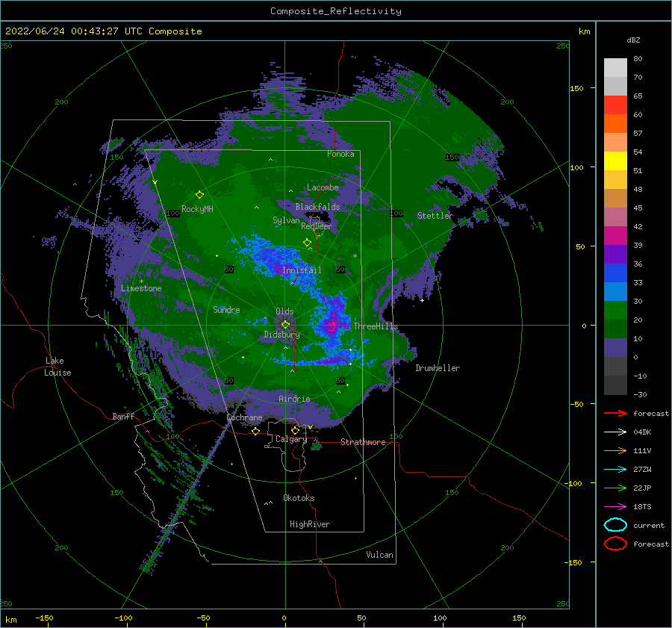Click the Composite_Reflectivity title
The image size is (672, 628).
[x=336, y=11]
